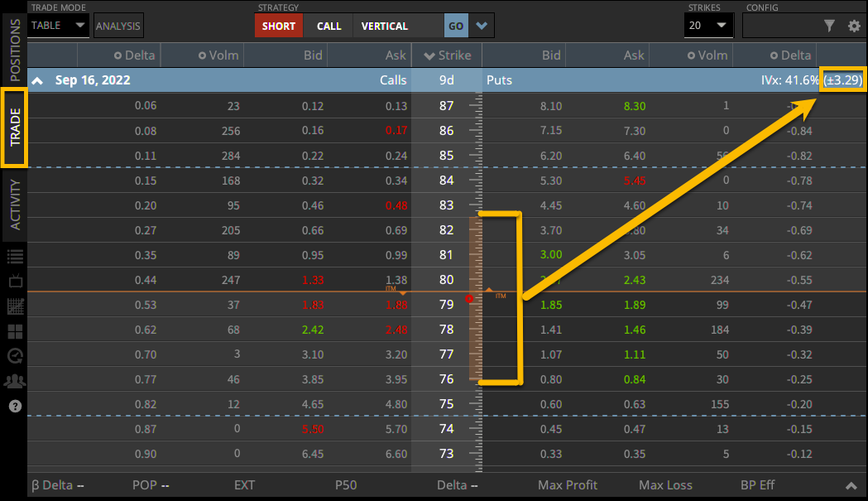Open the quadrant grid panel icon
Screen dimensions: 868x501
[15, 331]
